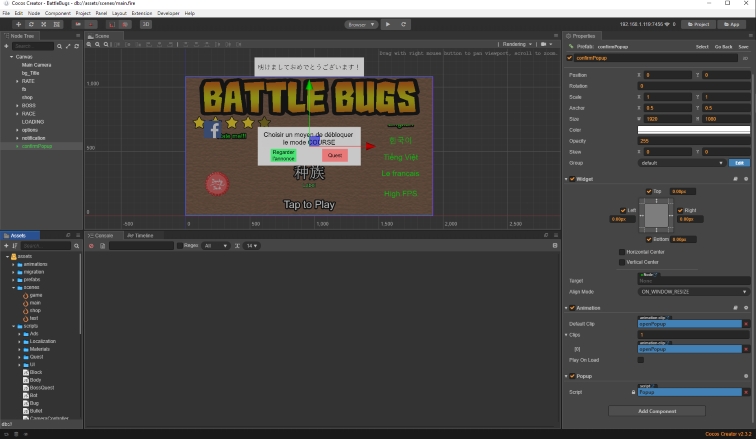Open the node Color picker swatch
The width and height of the screenshot is (756, 439).
click(x=694, y=130)
